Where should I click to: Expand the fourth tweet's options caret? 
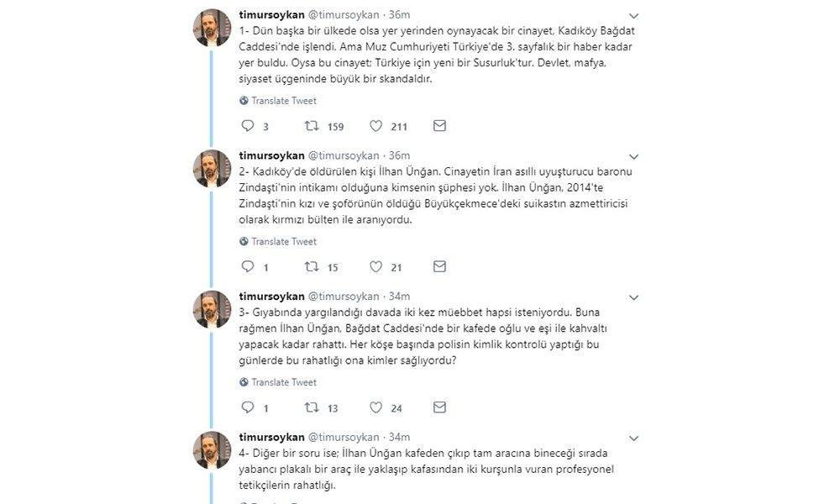[x=633, y=438]
